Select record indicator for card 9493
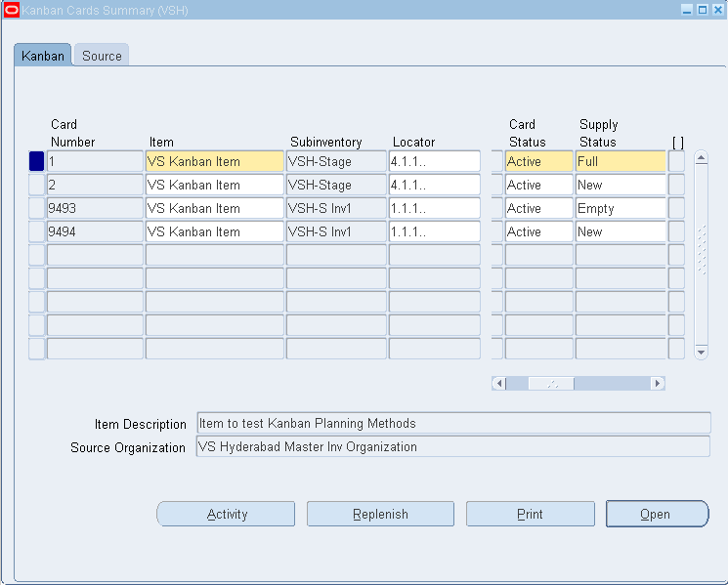 coord(37,208)
